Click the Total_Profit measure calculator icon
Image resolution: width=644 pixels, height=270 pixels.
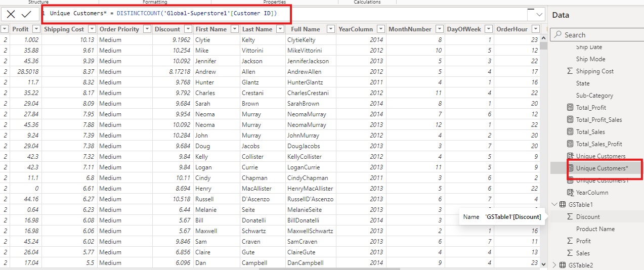click(570, 108)
